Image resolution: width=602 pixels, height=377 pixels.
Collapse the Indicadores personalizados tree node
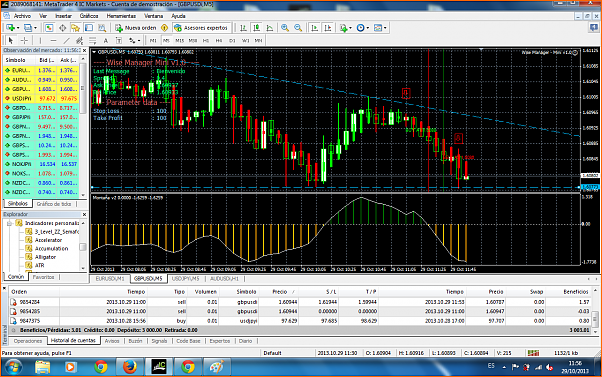pos(9,223)
